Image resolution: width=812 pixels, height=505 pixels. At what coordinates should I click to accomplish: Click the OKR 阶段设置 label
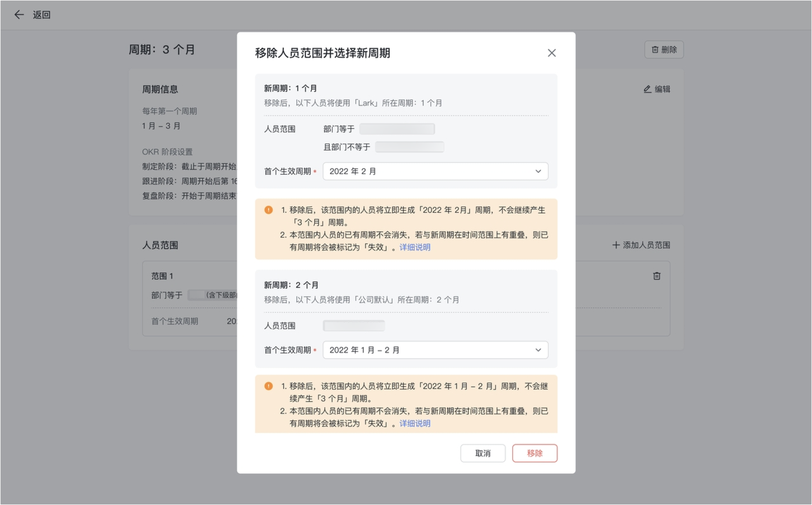coord(167,152)
